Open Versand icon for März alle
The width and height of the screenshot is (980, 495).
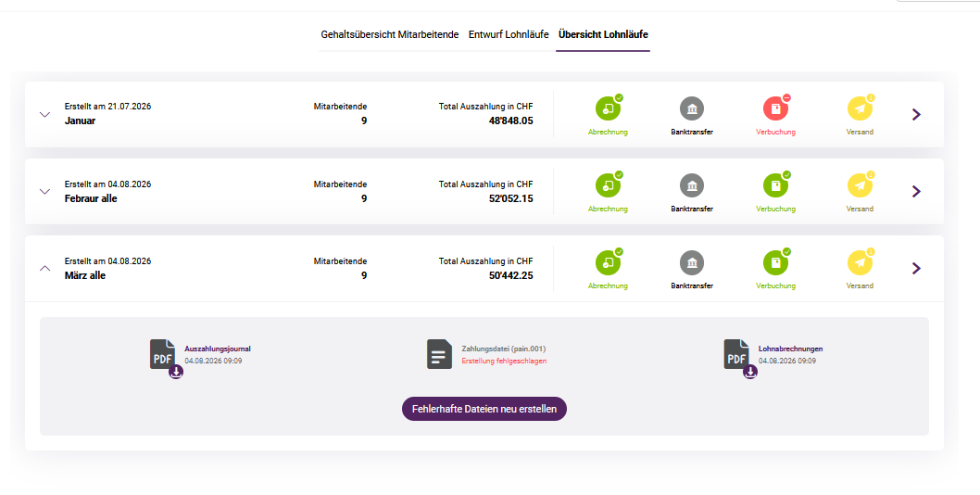pos(860,263)
